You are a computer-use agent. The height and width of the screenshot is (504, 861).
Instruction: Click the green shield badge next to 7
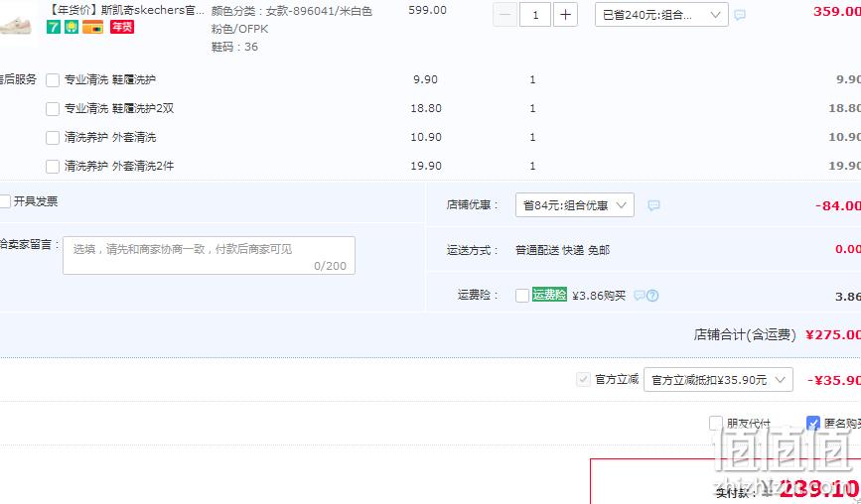(x=72, y=27)
